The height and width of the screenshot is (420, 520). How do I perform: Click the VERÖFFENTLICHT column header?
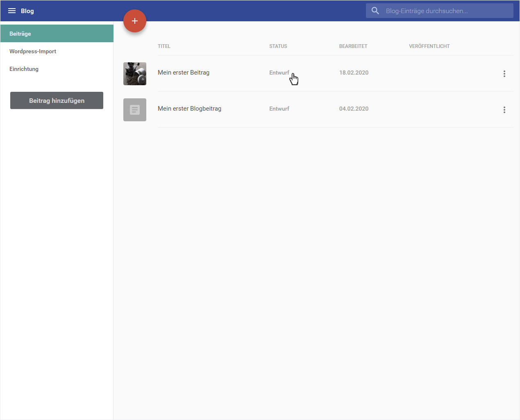(429, 46)
